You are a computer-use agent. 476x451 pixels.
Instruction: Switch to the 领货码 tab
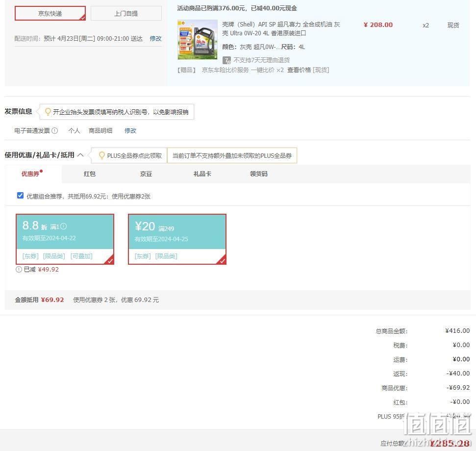pyautogui.click(x=259, y=174)
